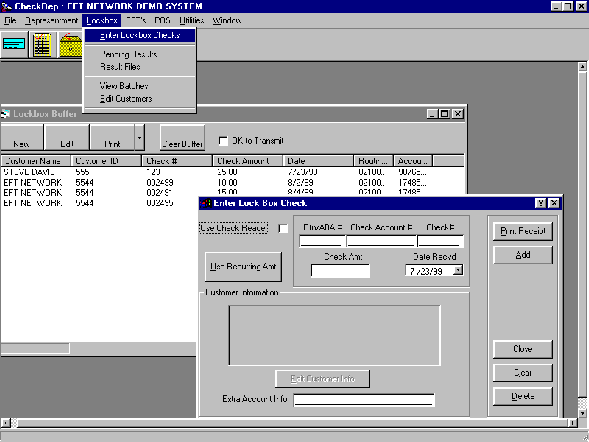Open the Print button dropdown arrow
Viewport: 589px width, 442px height.
[139, 137]
